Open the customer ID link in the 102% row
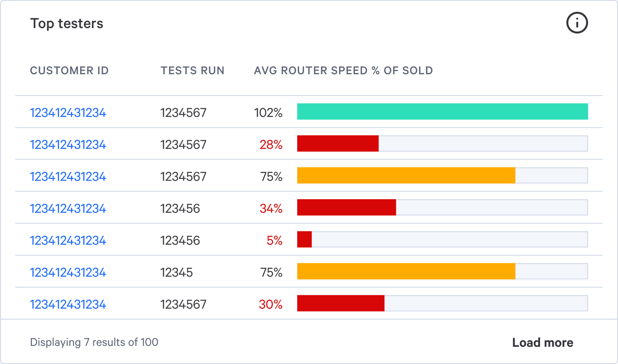Screen dimensions: 618x364 (68, 113)
